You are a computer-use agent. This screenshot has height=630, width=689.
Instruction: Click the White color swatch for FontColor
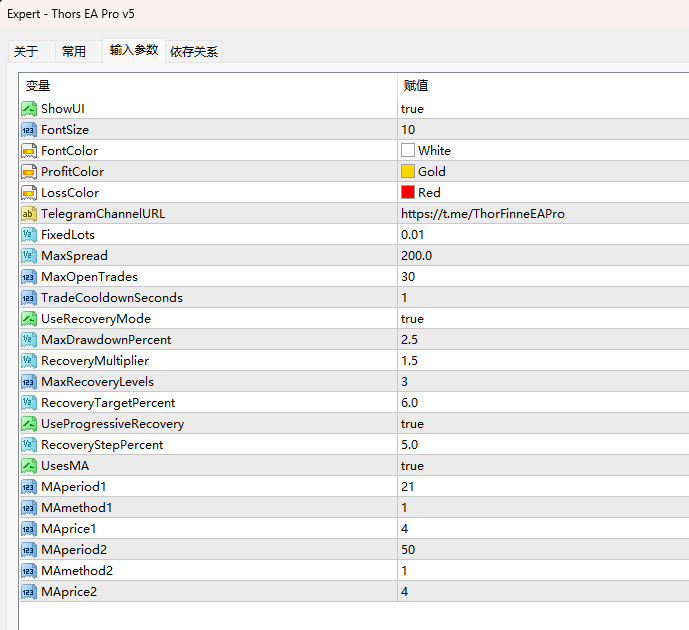tap(408, 150)
